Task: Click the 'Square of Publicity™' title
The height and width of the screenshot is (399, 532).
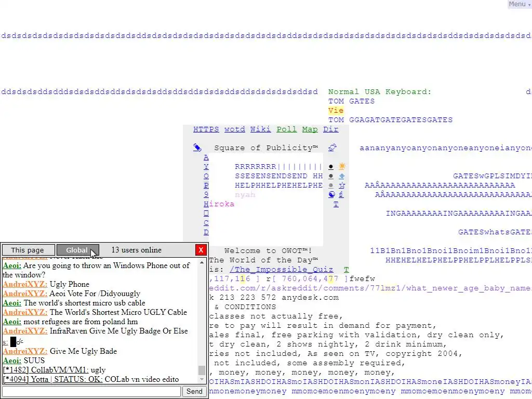Action: [266, 148]
